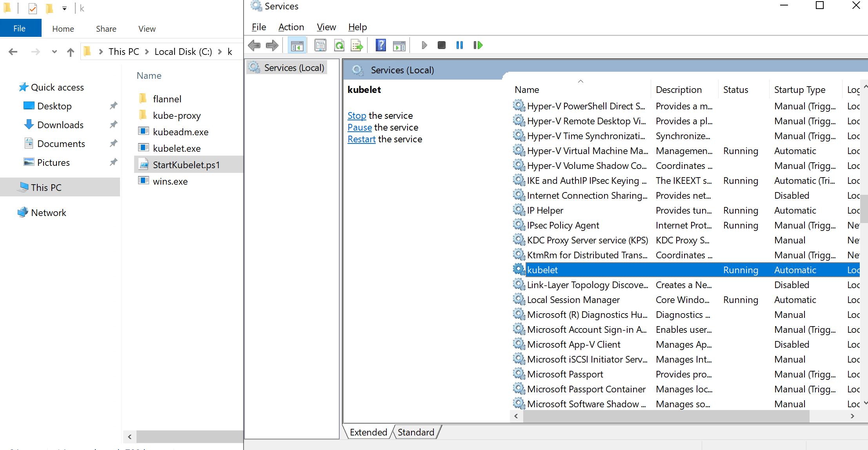Image resolution: width=868 pixels, height=450 pixels.
Task: Open Help via the question mark icon
Action: [x=381, y=45]
